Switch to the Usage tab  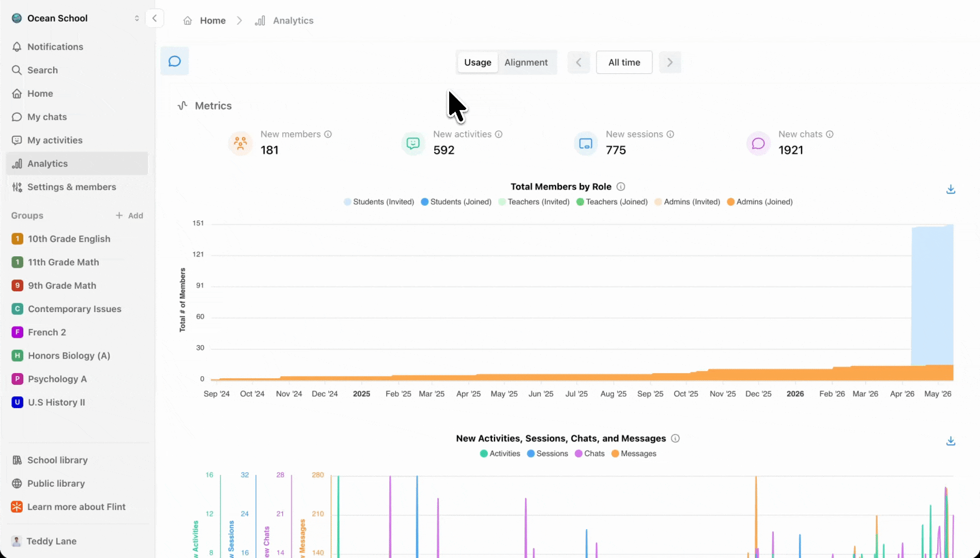(478, 63)
